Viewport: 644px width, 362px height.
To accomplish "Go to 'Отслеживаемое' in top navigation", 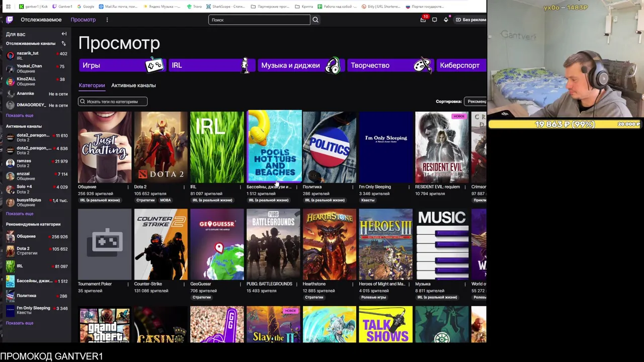I will pyautogui.click(x=41, y=20).
